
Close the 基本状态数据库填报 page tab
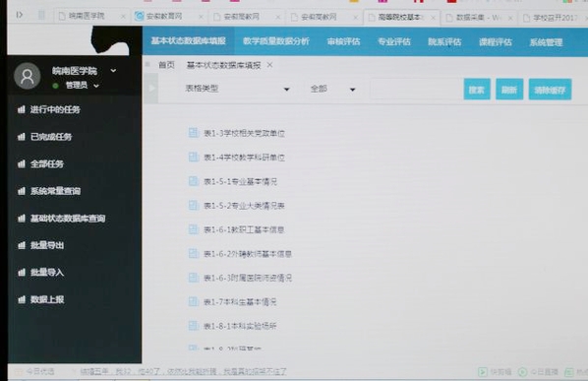click(269, 65)
